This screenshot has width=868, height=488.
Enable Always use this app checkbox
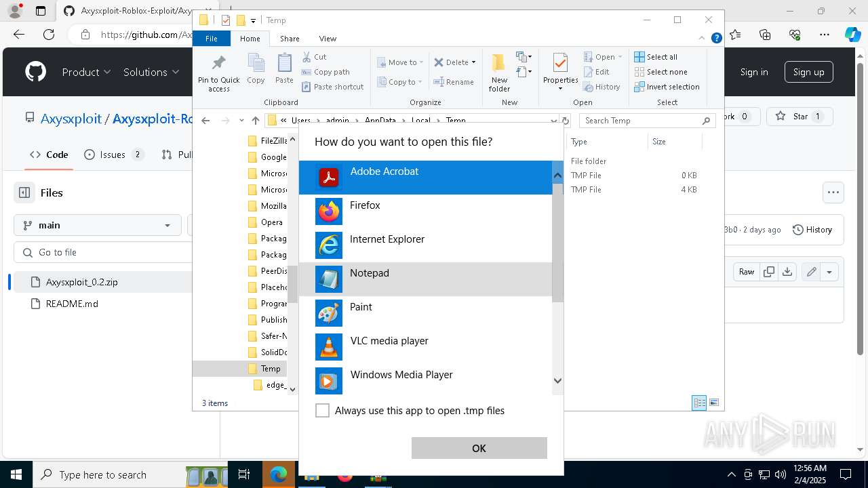pyautogui.click(x=323, y=411)
